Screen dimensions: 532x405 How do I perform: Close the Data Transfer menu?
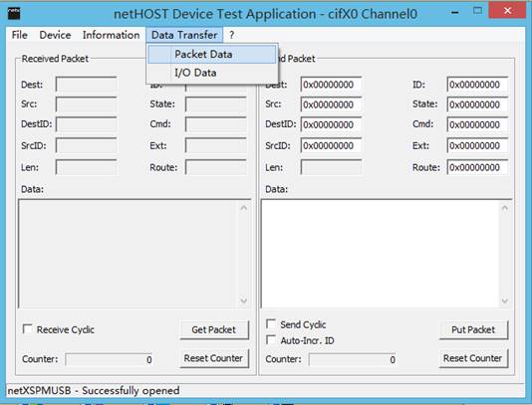[184, 35]
